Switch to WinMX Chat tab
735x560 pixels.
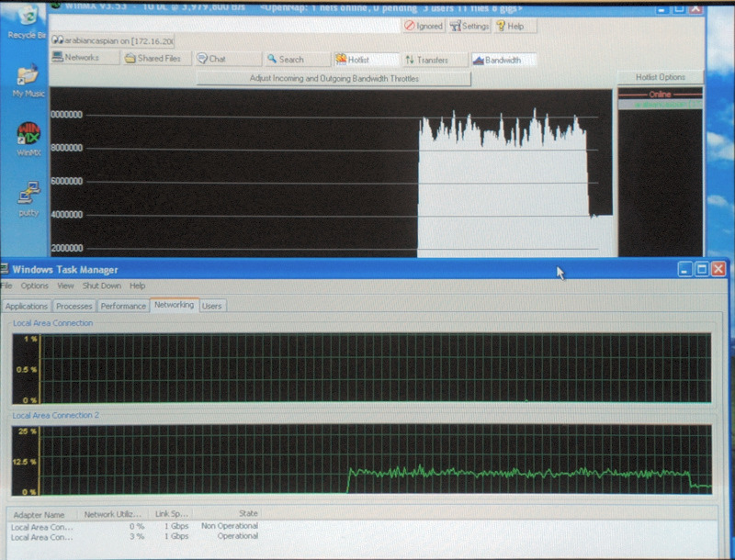[x=228, y=59]
